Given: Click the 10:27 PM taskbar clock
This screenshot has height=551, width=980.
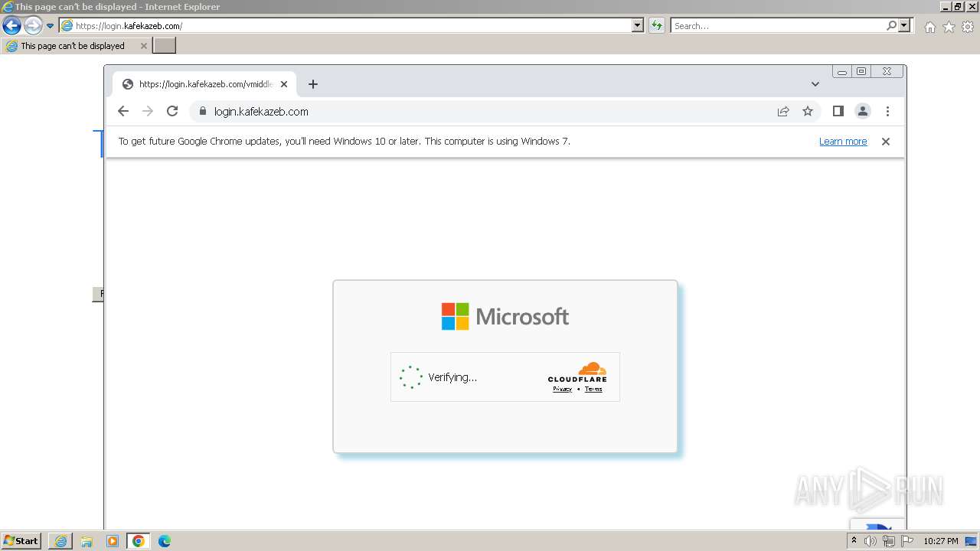Looking at the screenshot, I should tap(940, 541).
